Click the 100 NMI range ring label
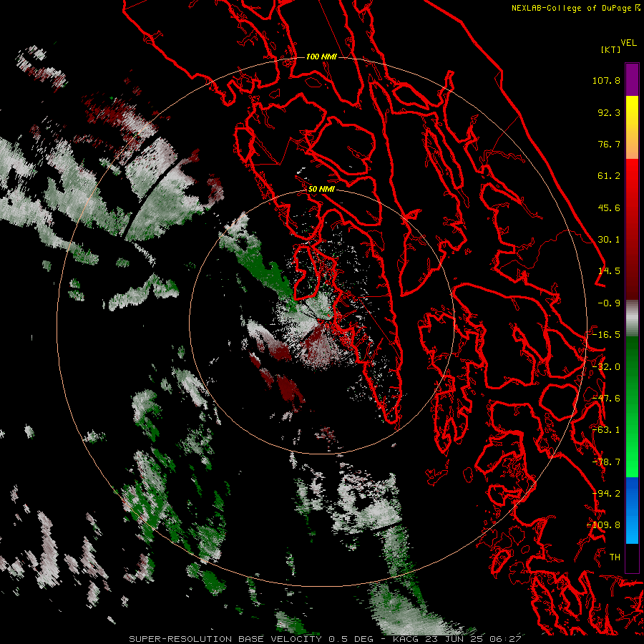Viewport: 644px width, 644px height. pos(321,57)
